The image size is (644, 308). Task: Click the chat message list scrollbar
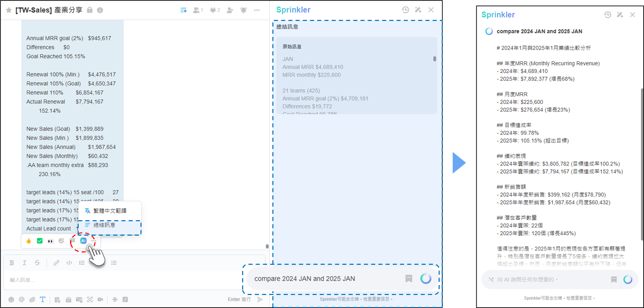(267, 246)
